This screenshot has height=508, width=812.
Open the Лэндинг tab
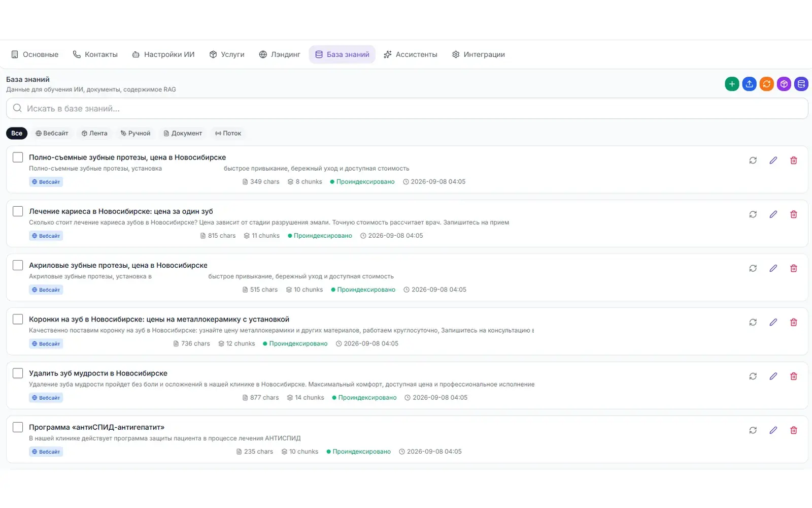coord(280,54)
